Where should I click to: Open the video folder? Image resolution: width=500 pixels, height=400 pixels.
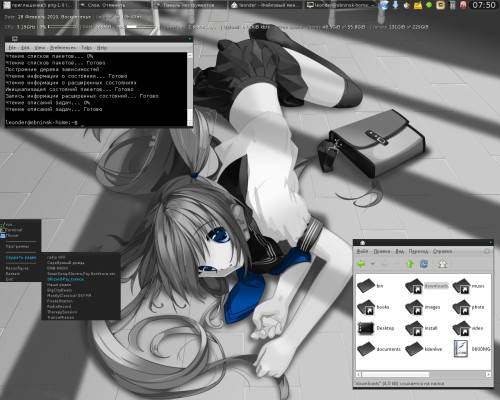468,328
